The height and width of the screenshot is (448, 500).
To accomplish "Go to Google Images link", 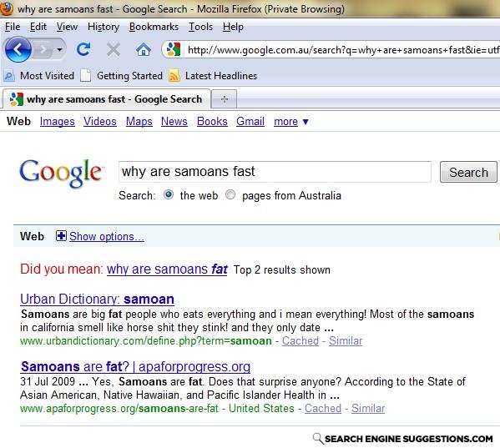I will click(x=58, y=122).
